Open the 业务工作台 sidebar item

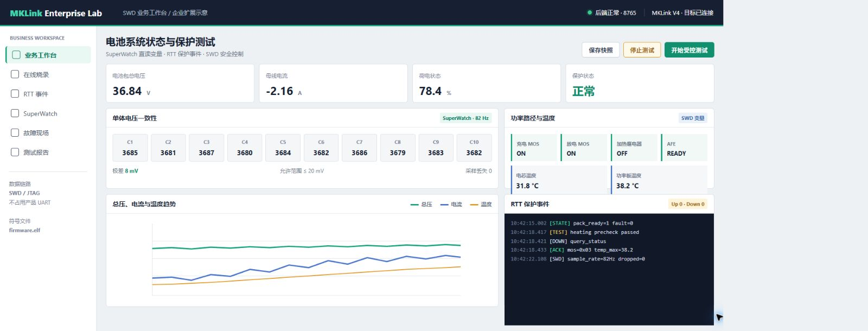(x=48, y=55)
